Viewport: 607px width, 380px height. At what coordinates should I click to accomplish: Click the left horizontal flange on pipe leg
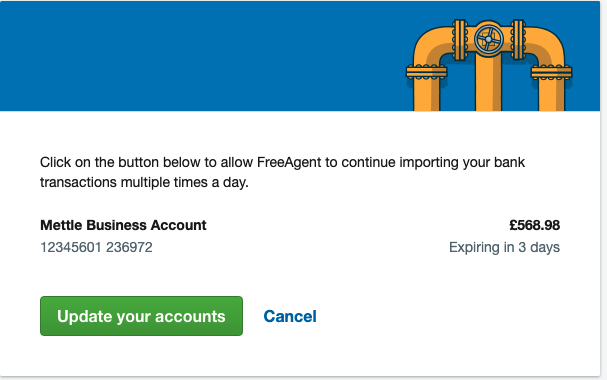426,72
